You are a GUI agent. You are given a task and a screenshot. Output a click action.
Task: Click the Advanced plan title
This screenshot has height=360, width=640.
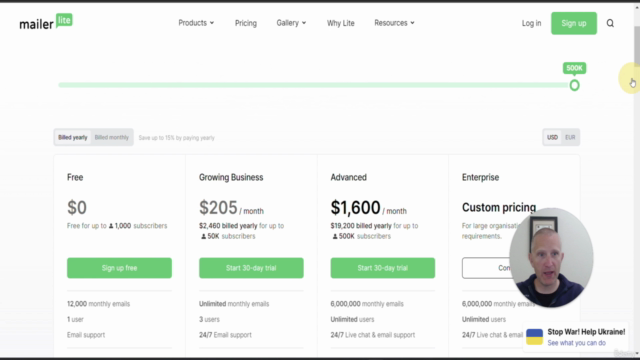[x=349, y=177]
